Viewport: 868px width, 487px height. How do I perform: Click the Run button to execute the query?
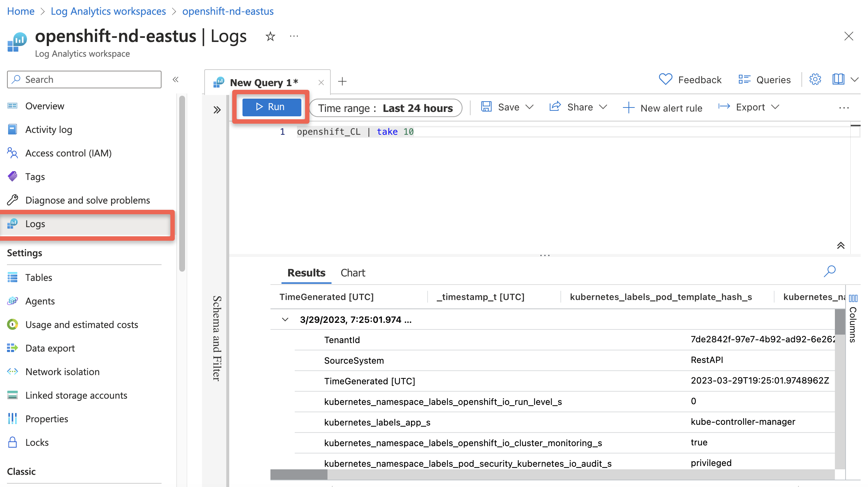pyautogui.click(x=271, y=107)
